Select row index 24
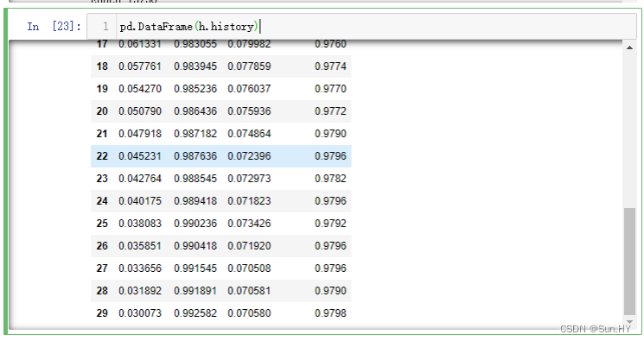The image size is (644, 341). 102,201
